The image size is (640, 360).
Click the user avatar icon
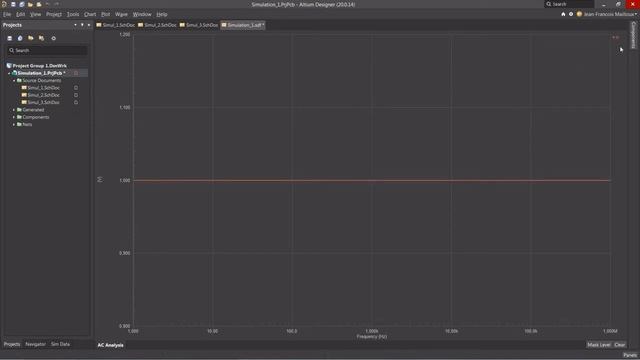579,14
